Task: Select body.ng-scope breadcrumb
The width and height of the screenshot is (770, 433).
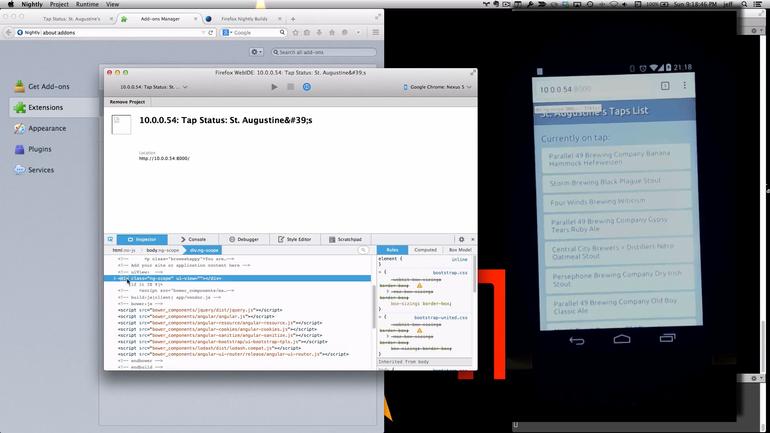Action: tap(163, 250)
